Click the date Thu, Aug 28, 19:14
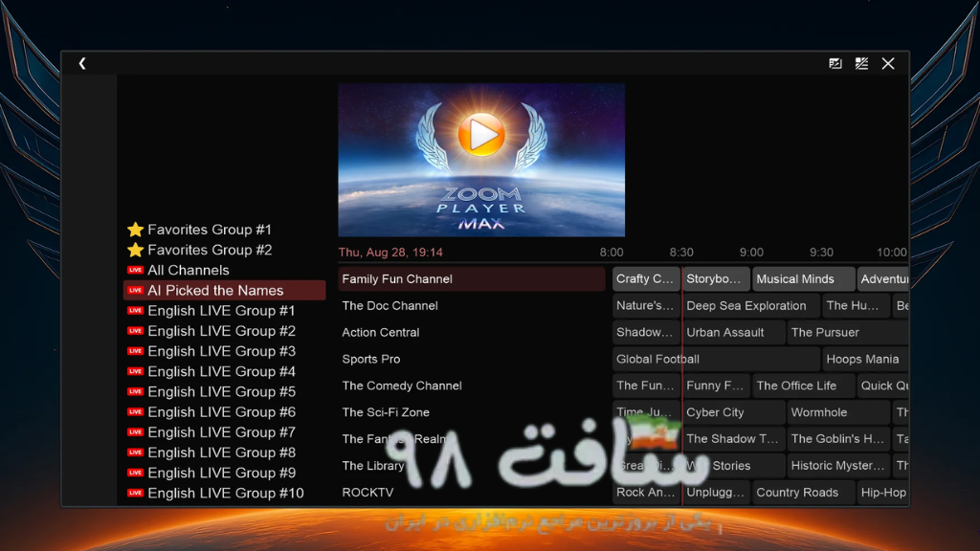Screen dimensions: 980x551 click(x=390, y=253)
